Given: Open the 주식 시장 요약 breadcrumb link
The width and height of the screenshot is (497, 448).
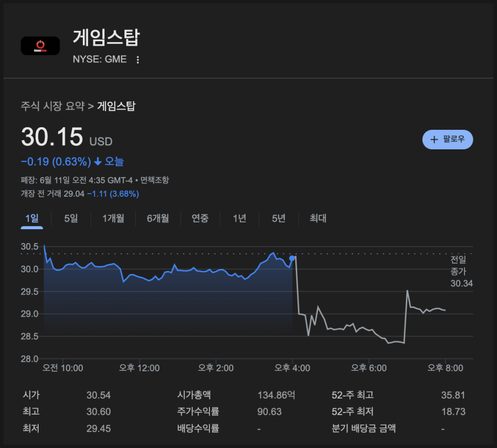Looking at the screenshot, I should pos(52,106).
